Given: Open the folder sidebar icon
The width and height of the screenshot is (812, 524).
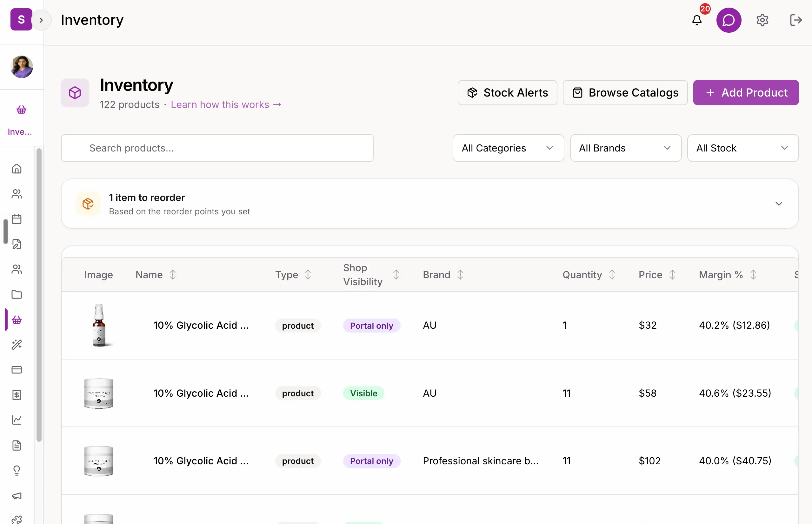Looking at the screenshot, I should click(17, 295).
